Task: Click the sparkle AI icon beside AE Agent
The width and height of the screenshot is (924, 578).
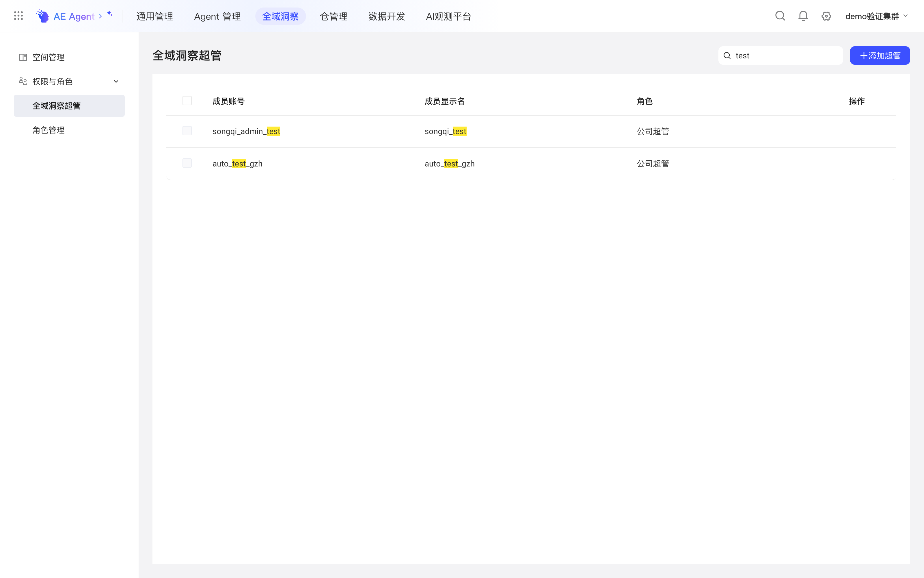Action: tap(110, 14)
